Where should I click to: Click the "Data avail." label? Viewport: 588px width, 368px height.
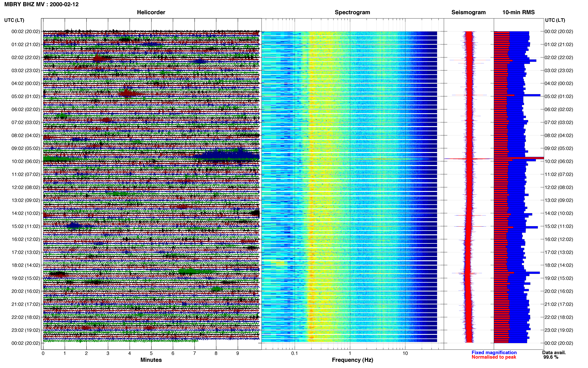(x=554, y=352)
